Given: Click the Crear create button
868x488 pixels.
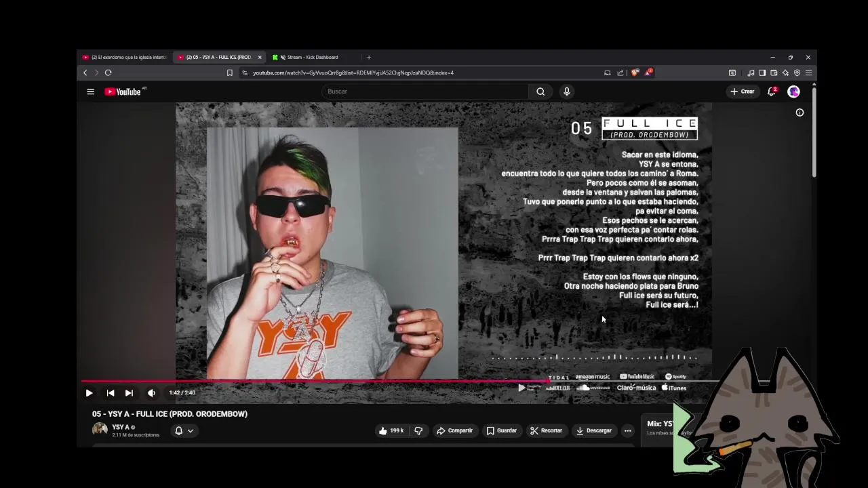Looking at the screenshot, I should (743, 91).
